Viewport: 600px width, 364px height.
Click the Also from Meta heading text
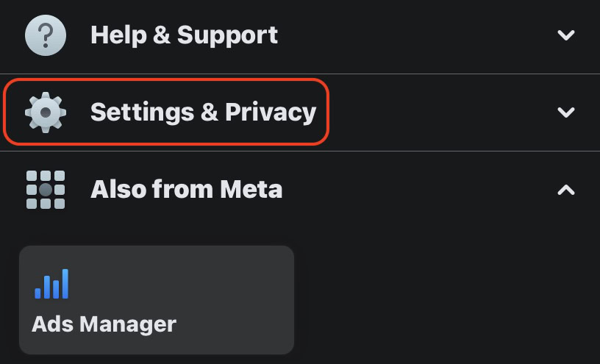(x=186, y=190)
